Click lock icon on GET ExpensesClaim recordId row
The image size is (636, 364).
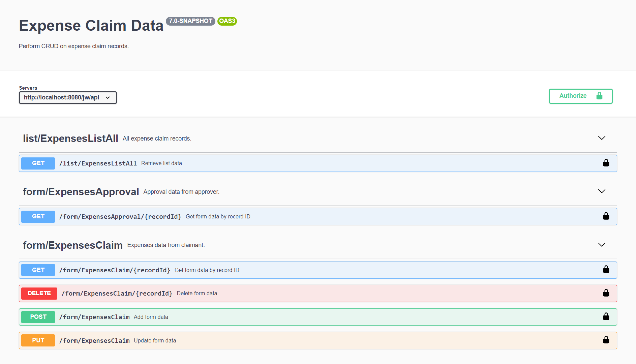[x=606, y=270]
